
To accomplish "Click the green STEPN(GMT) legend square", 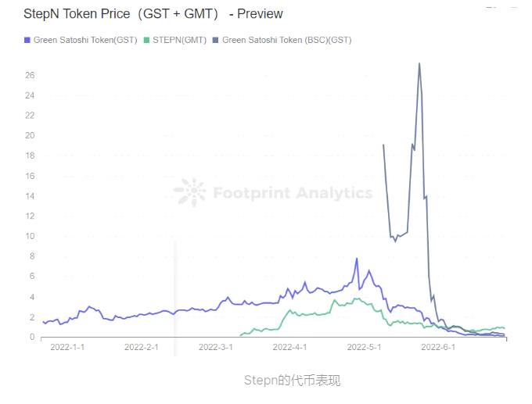I will (x=147, y=40).
